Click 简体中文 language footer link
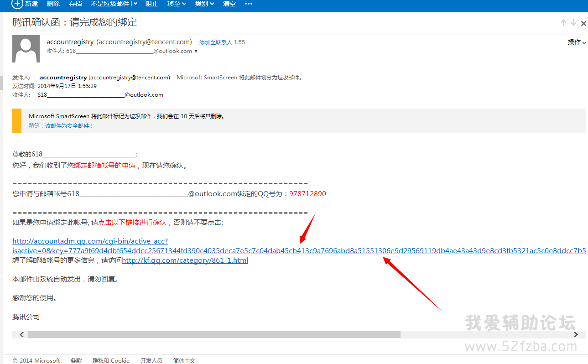Screen dimensions: 588x364 pyautogui.click(x=184, y=360)
